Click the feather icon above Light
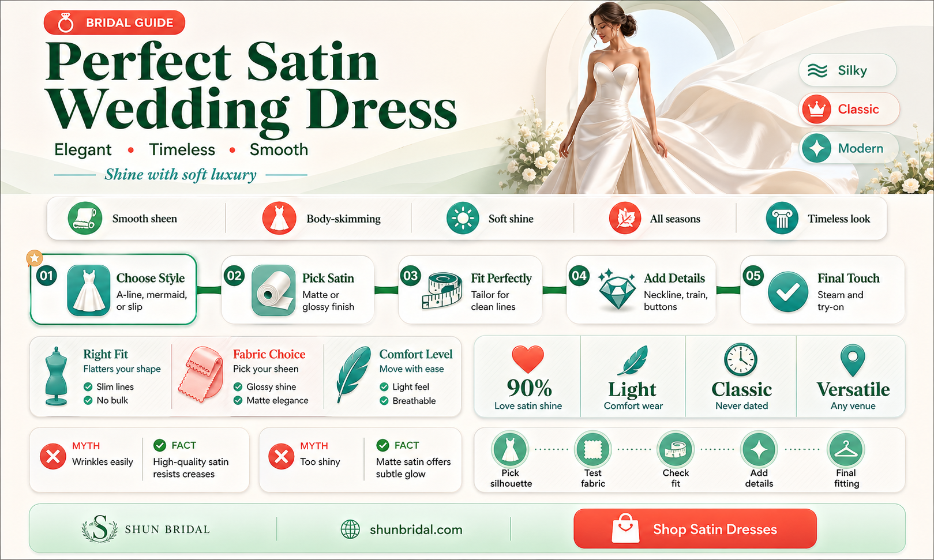Viewport: 934px width, 560px height. pyautogui.click(x=632, y=361)
